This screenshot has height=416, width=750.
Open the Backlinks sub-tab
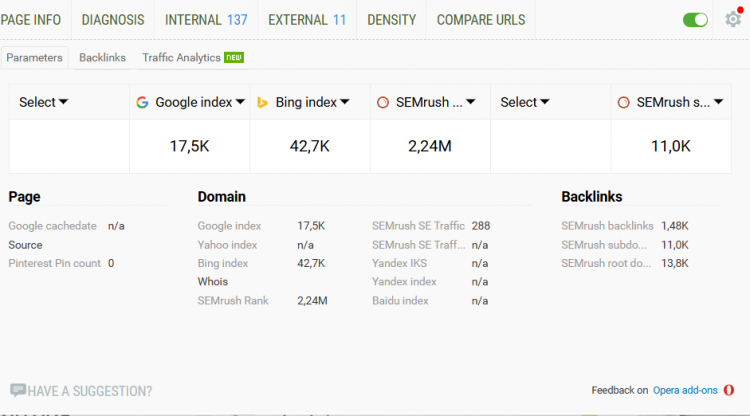[x=102, y=58]
